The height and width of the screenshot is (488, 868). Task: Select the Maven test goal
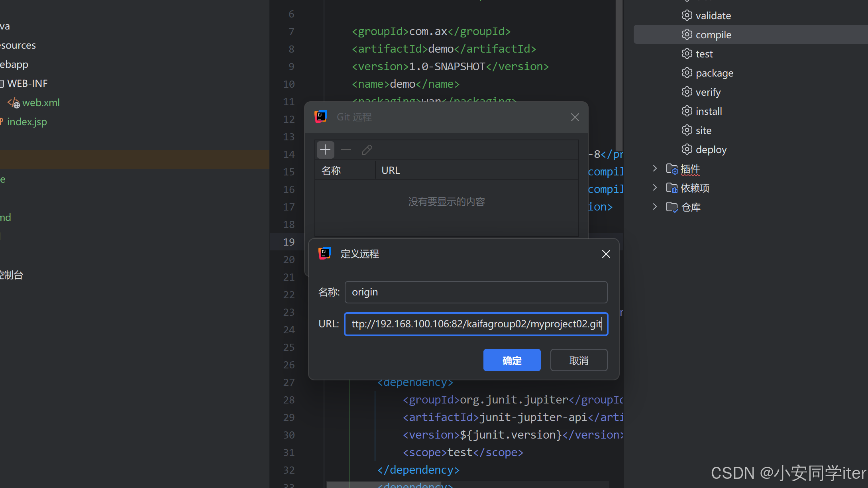(704, 54)
